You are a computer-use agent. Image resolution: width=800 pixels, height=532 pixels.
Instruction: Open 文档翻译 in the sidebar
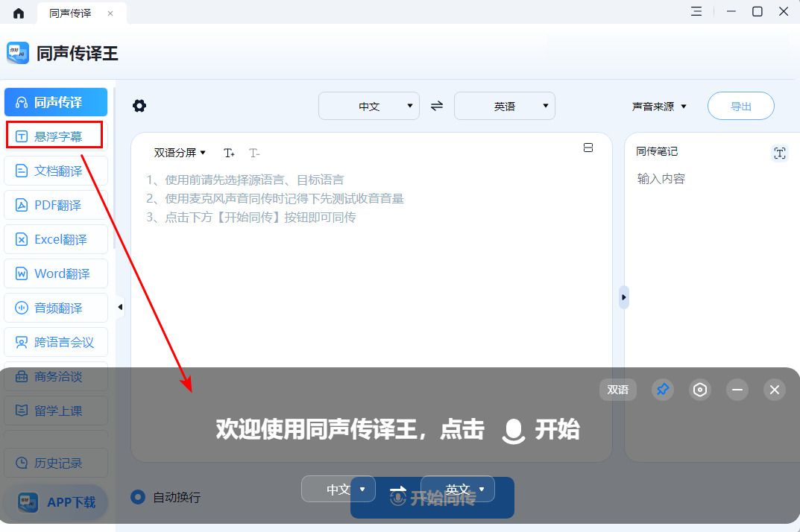(x=56, y=171)
